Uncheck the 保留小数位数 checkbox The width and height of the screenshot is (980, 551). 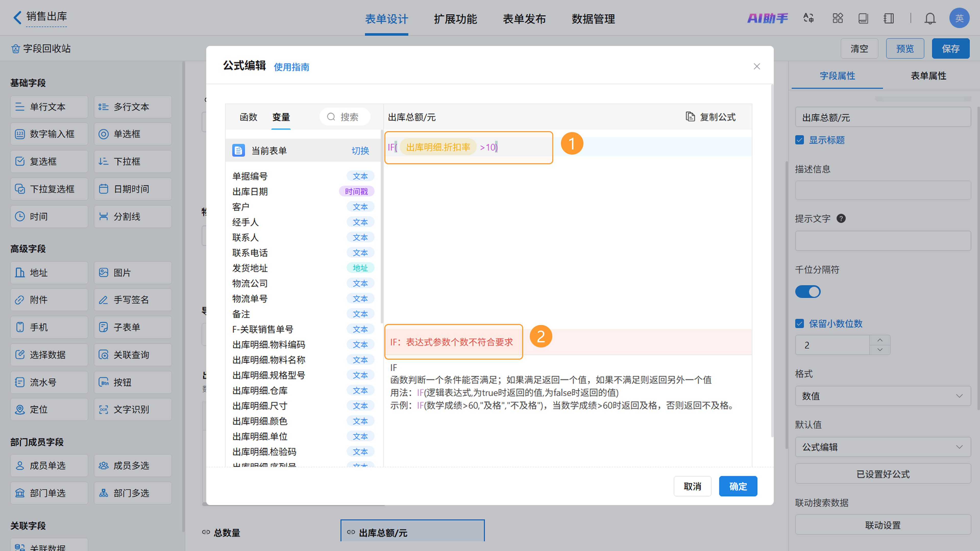tap(799, 324)
